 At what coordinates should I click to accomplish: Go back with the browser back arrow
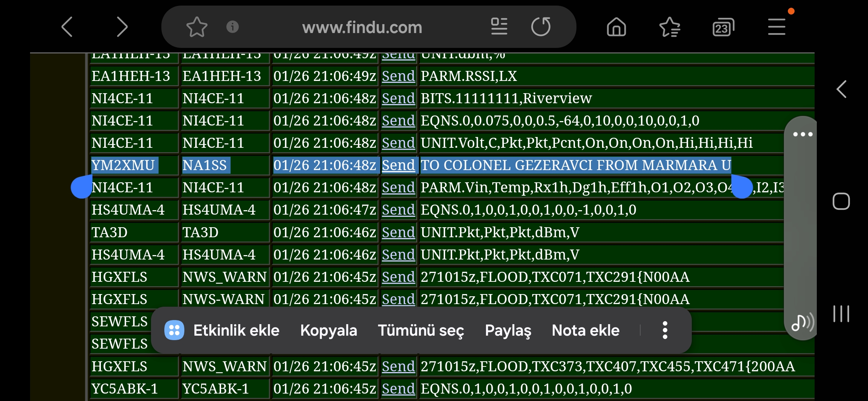(67, 27)
